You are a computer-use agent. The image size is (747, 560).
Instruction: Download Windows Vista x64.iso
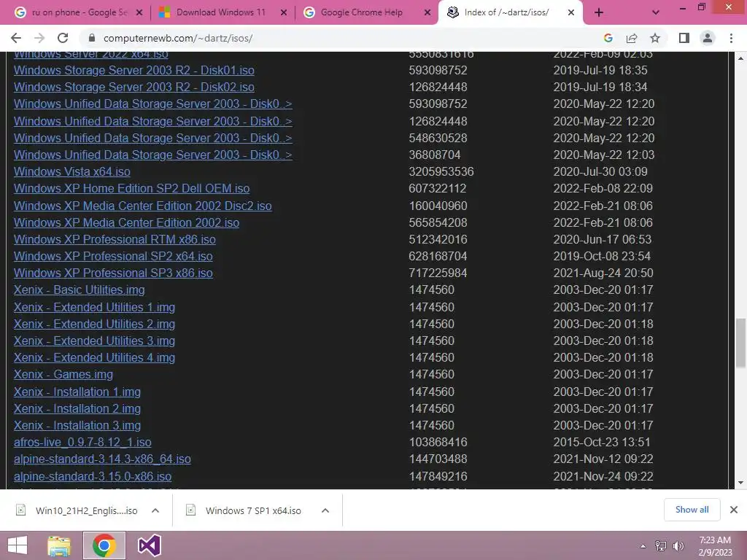point(72,171)
